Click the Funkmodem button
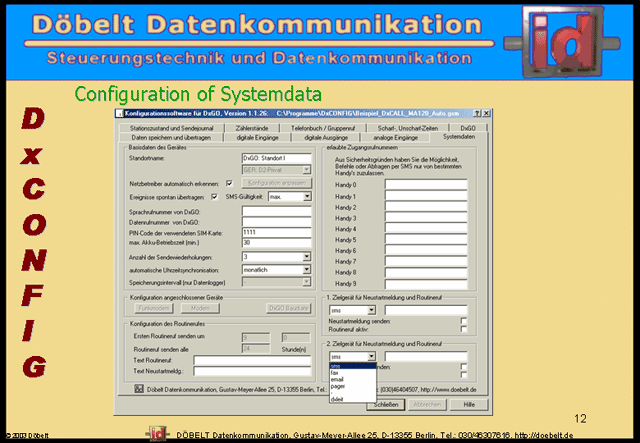The height and width of the screenshot is (443, 640). [x=153, y=308]
